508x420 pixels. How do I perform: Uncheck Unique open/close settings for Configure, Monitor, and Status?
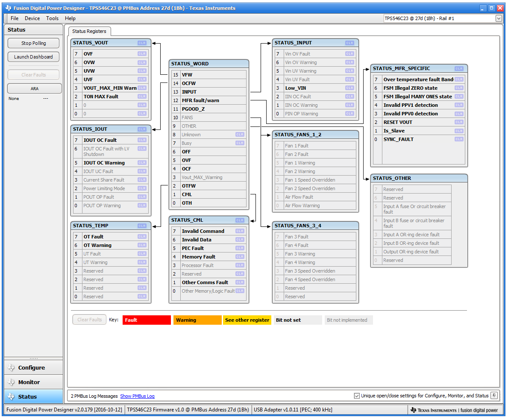pyautogui.click(x=357, y=396)
